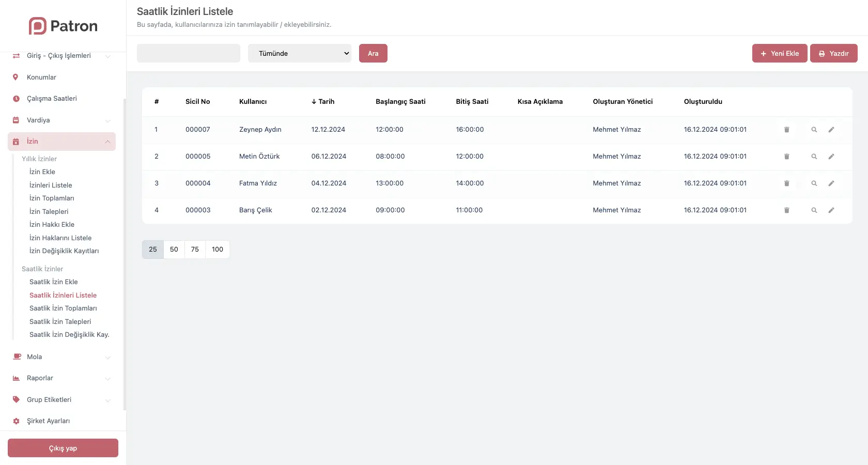View details of Fatma Yıldız's leave entry
868x465 pixels.
coord(814,183)
